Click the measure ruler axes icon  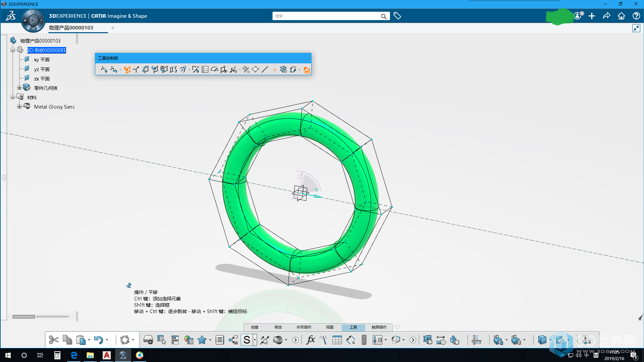[476, 340]
